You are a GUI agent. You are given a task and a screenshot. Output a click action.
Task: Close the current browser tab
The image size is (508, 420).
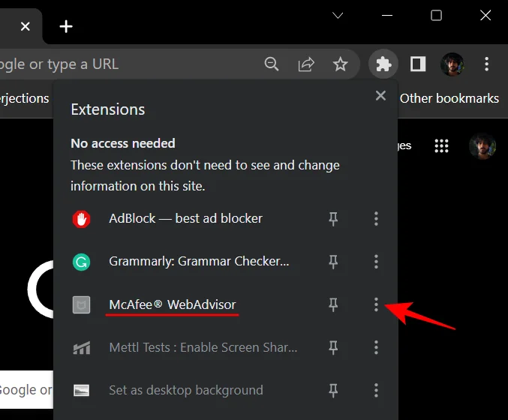click(26, 26)
